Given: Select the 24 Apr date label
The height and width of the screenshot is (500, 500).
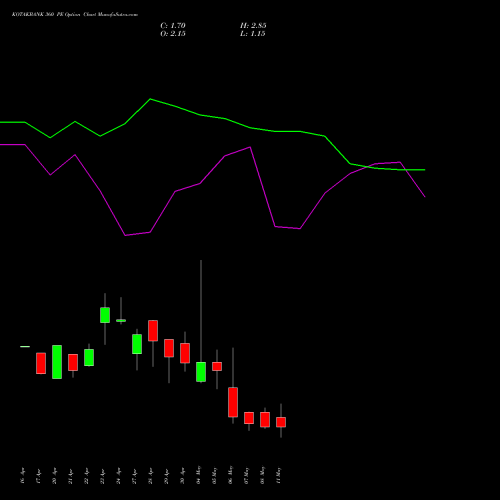Looking at the screenshot, I should (x=118, y=476).
